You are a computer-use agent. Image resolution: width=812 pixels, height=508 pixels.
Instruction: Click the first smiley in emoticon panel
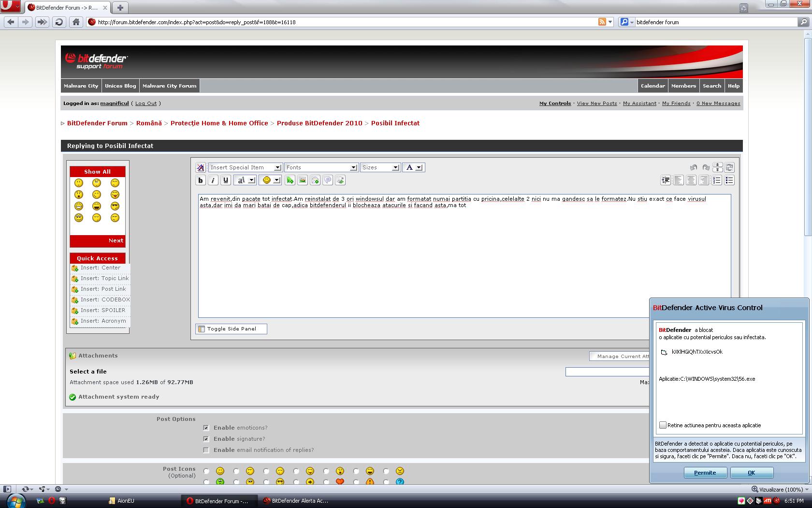click(x=79, y=183)
